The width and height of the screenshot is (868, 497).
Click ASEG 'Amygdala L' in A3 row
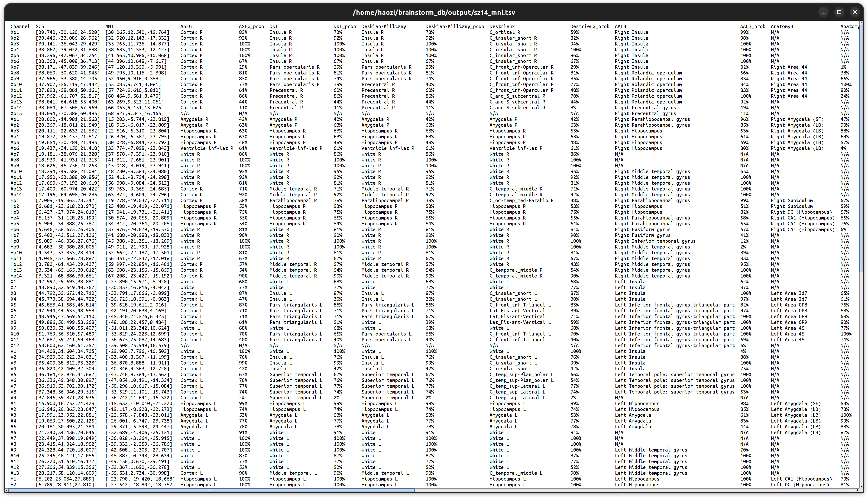click(194, 415)
